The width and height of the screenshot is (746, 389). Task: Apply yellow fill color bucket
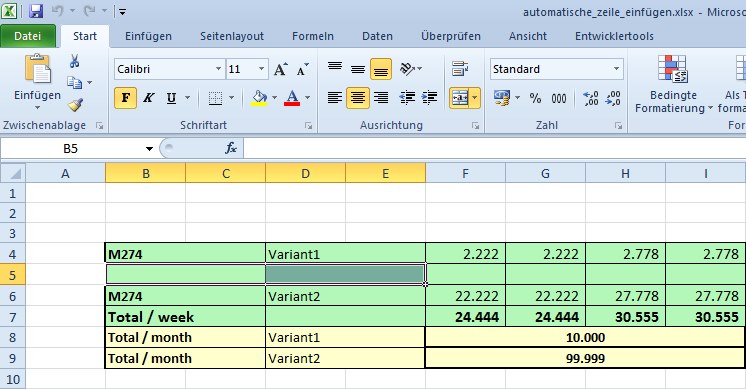pos(259,98)
